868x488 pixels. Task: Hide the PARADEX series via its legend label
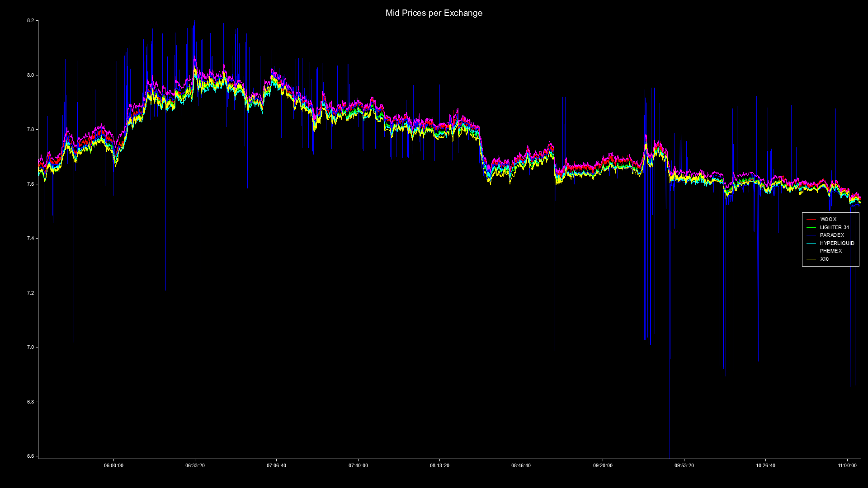(x=832, y=235)
